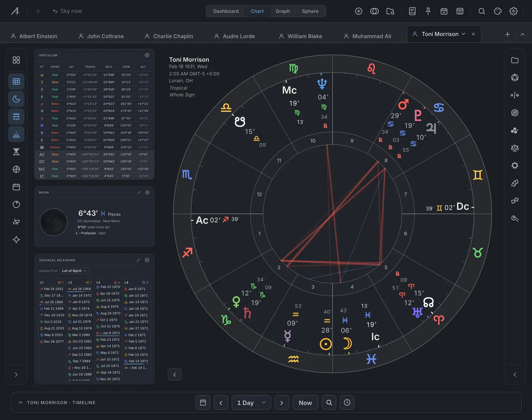Toggle the dashboard grid icon in left sidebar
The width and height of the screenshot is (532, 420).
(x=16, y=60)
